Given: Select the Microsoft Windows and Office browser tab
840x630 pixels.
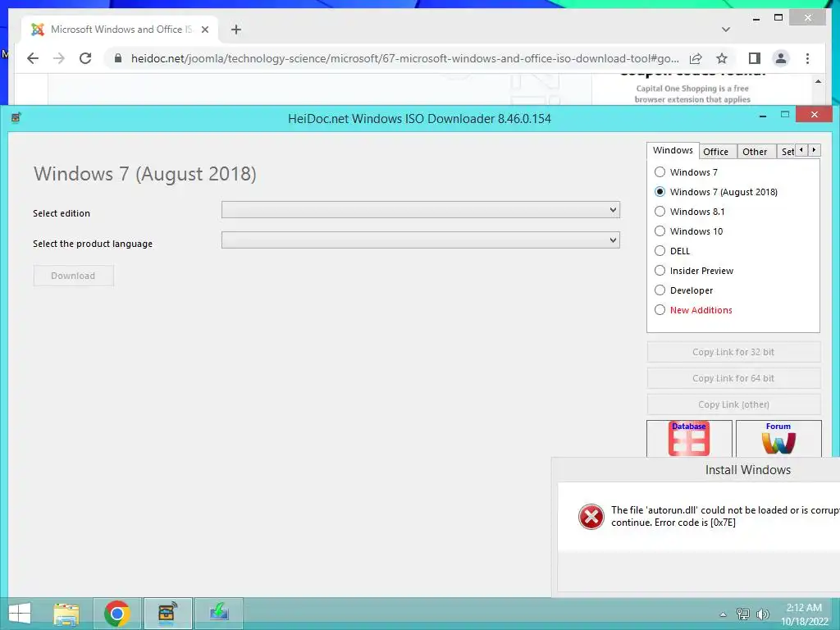Looking at the screenshot, I should (x=120, y=30).
